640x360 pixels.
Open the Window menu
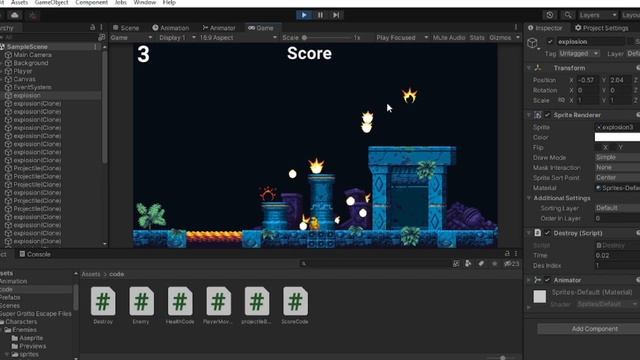(x=144, y=2)
